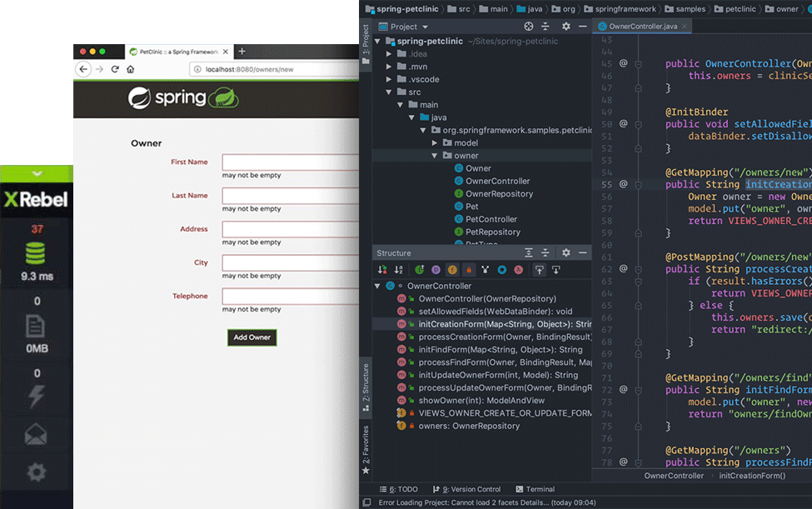Open XRebel lightning exceptions icon
Screen dimensions: 812x509
click(36, 397)
